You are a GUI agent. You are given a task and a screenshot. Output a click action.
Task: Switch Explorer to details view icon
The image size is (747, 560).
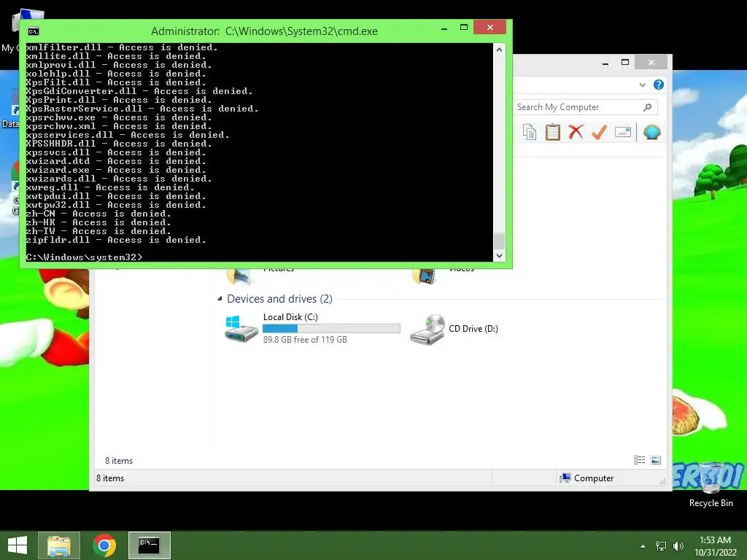(x=639, y=459)
